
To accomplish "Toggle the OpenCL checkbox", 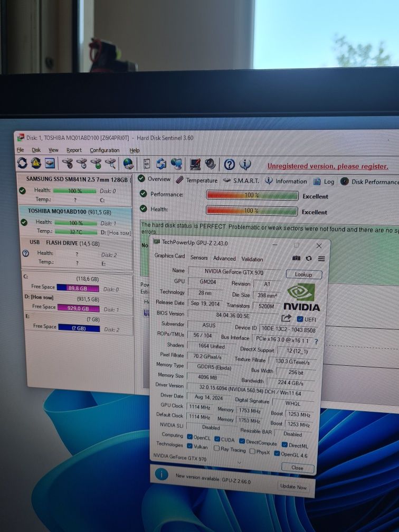I will 190,436.
